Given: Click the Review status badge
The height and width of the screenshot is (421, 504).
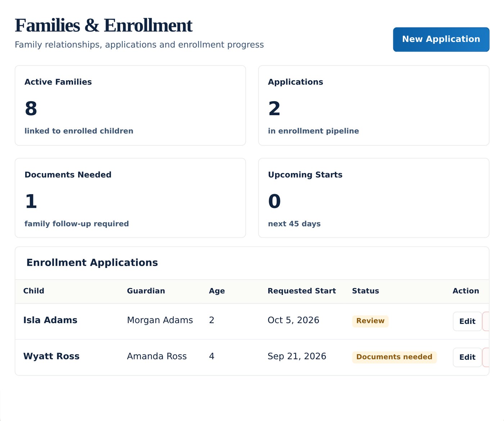Looking at the screenshot, I should pyautogui.click(x=370, y=321).
